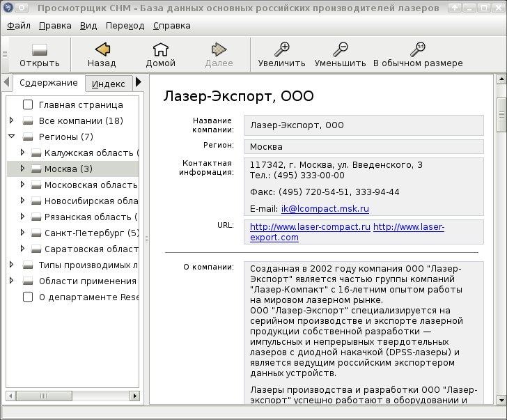507x420 pixels.
Task: Click the folder icon beside Санкт-Петербург (5)
Action: (x=36, y=233)
